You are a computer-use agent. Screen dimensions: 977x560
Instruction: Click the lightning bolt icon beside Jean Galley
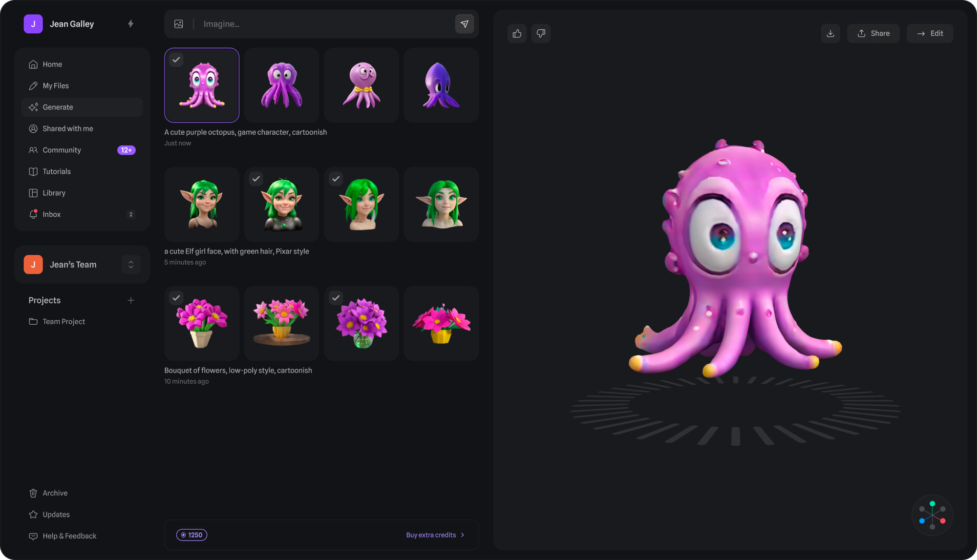click(130, 24)
